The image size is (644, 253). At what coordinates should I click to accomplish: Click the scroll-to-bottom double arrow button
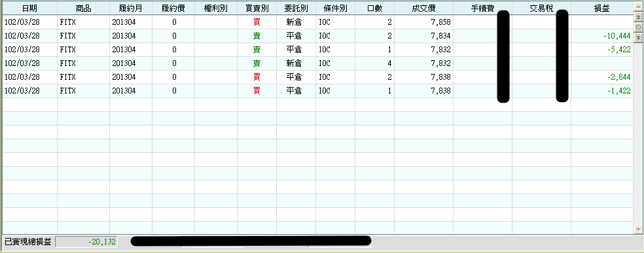tap(638, 37)
